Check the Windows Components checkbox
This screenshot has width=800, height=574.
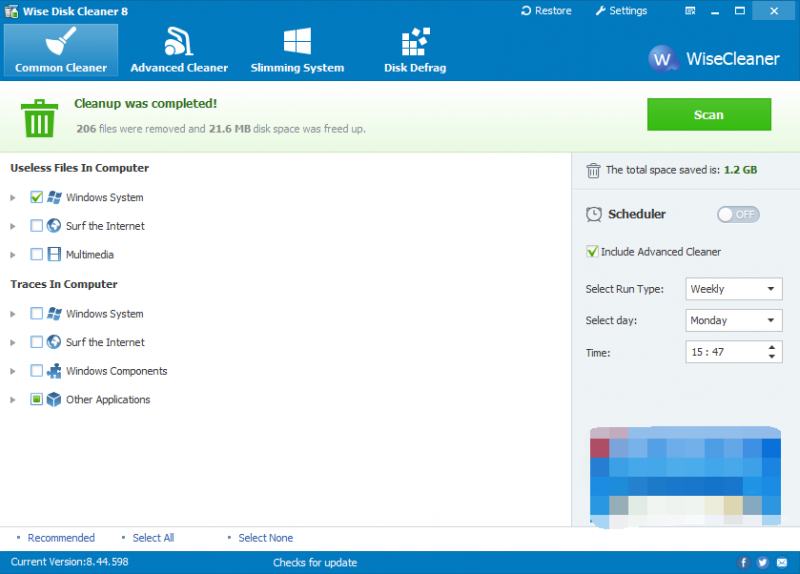point(36,370)
